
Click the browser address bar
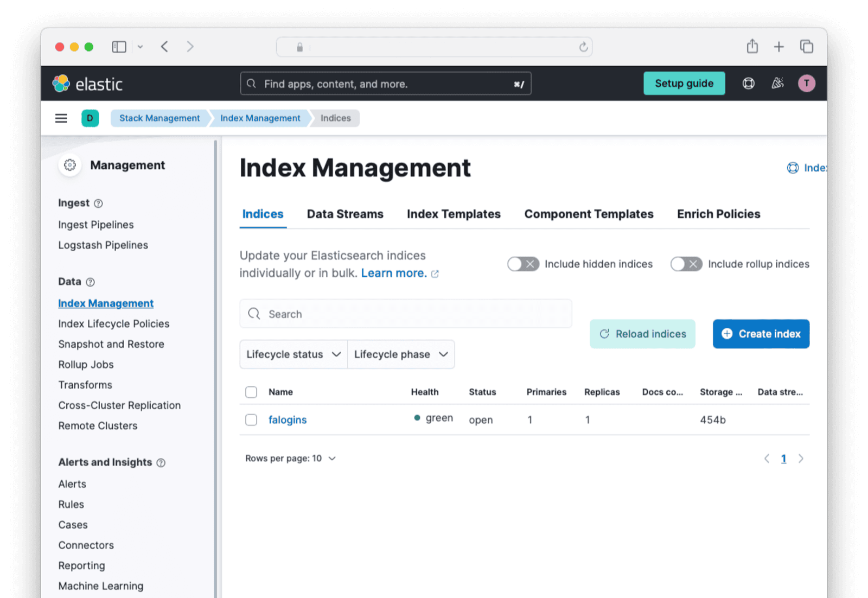(434, 47)
